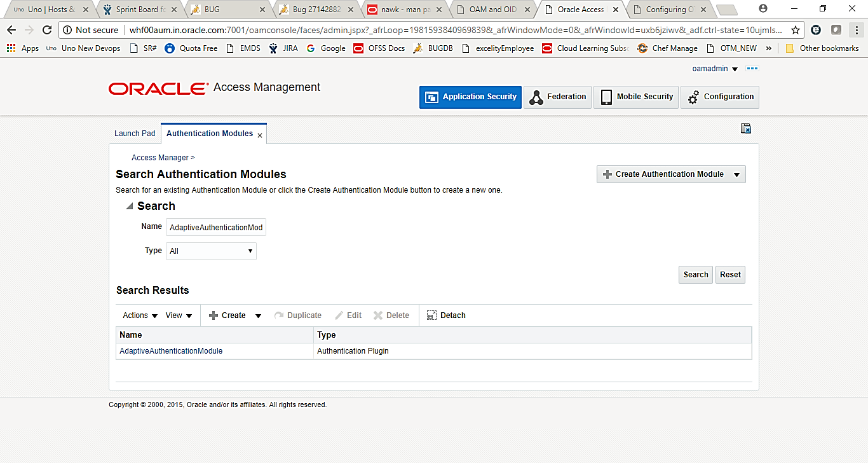Open the Configuration section
The height and width of the screenshot is (463, 868).
(720, 97)
